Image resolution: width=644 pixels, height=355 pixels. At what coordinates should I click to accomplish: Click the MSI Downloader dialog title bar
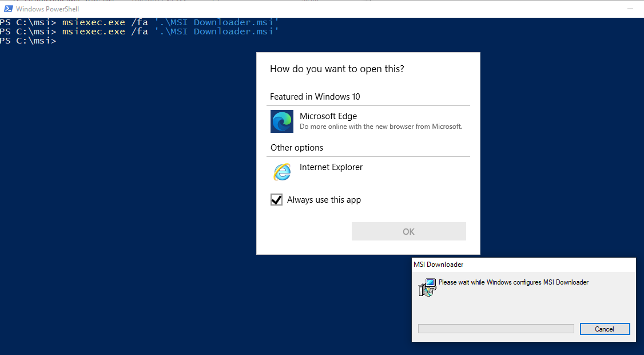coord(515,265)
